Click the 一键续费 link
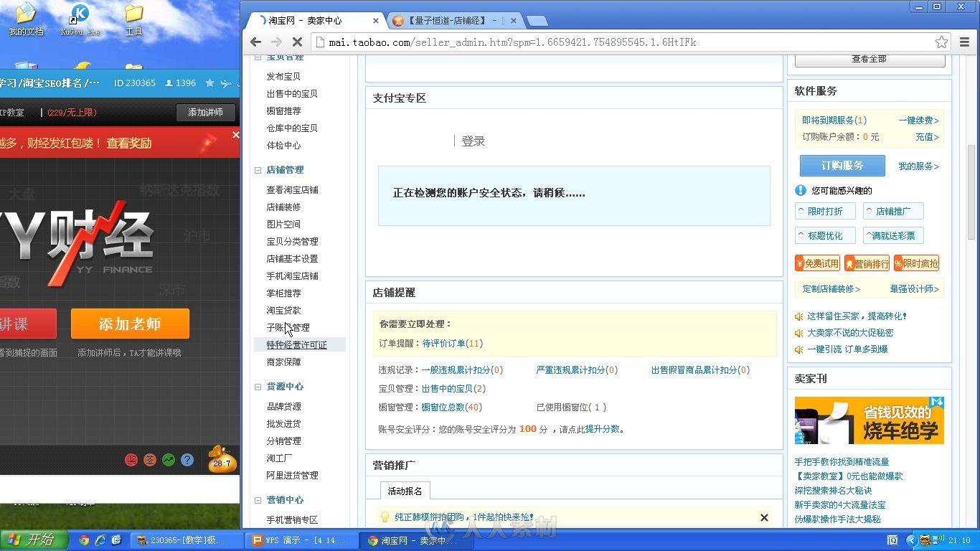The image size is (980, 551). pos(919,121)
